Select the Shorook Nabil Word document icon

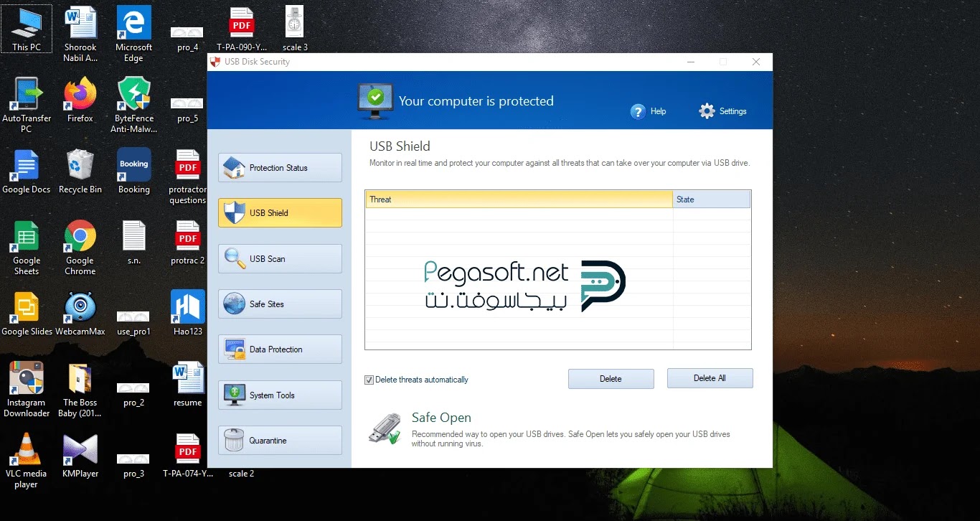[80, 34]
